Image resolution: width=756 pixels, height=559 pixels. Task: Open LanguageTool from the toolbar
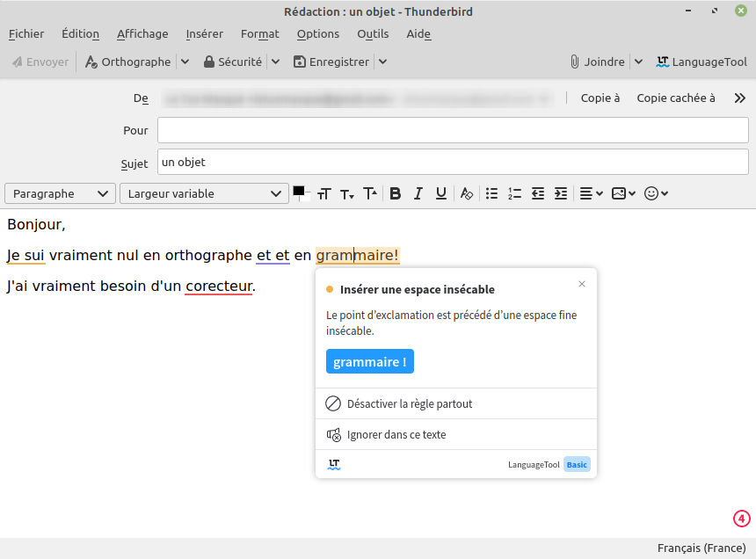701,62
